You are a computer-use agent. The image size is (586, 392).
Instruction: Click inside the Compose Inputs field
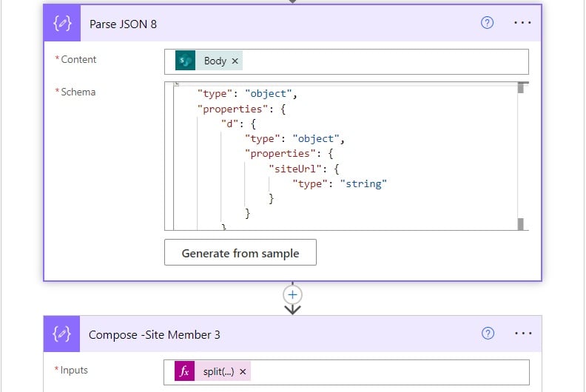point(346,372)
